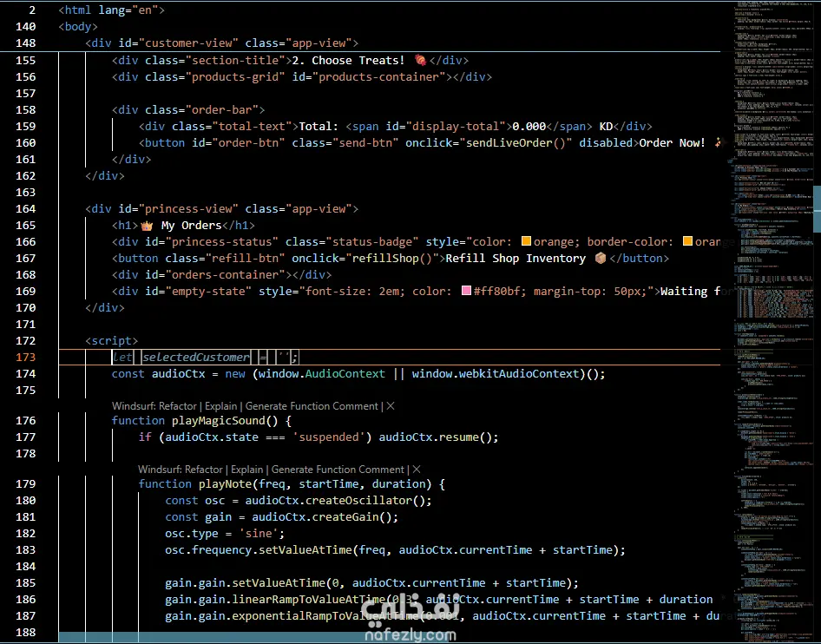821x644 pixels.
Task: Click the "section-title" class value
Action: [235, 60]
